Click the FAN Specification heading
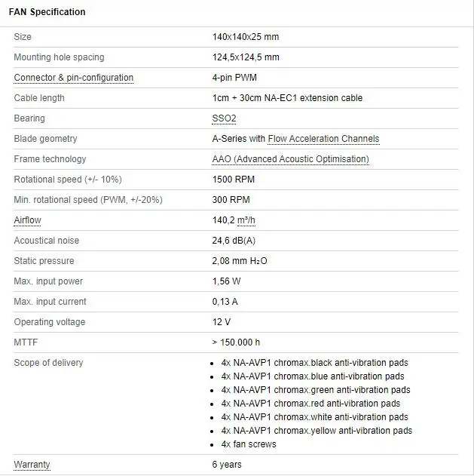The width and height of the screenshot is (474, 476). tap(47, 12)
